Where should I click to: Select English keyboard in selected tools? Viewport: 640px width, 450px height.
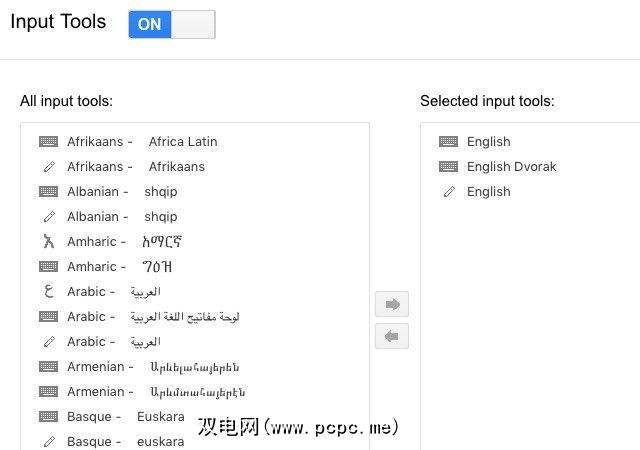(x=489, y=142)
